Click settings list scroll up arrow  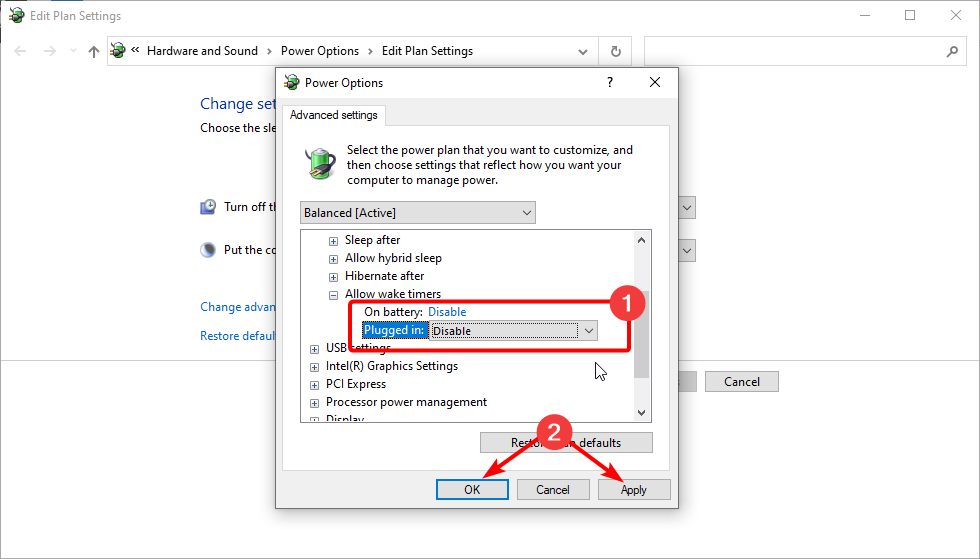coord(641,240)
